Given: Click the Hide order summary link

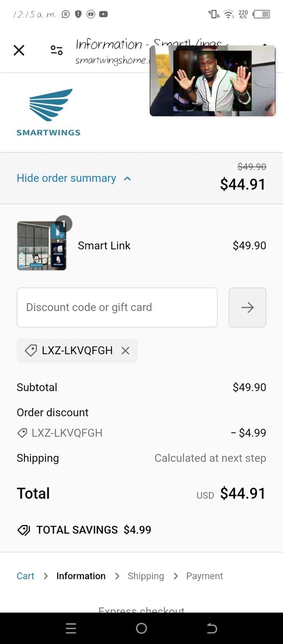Looking at the screenshot, I should [x=67, y=178].
